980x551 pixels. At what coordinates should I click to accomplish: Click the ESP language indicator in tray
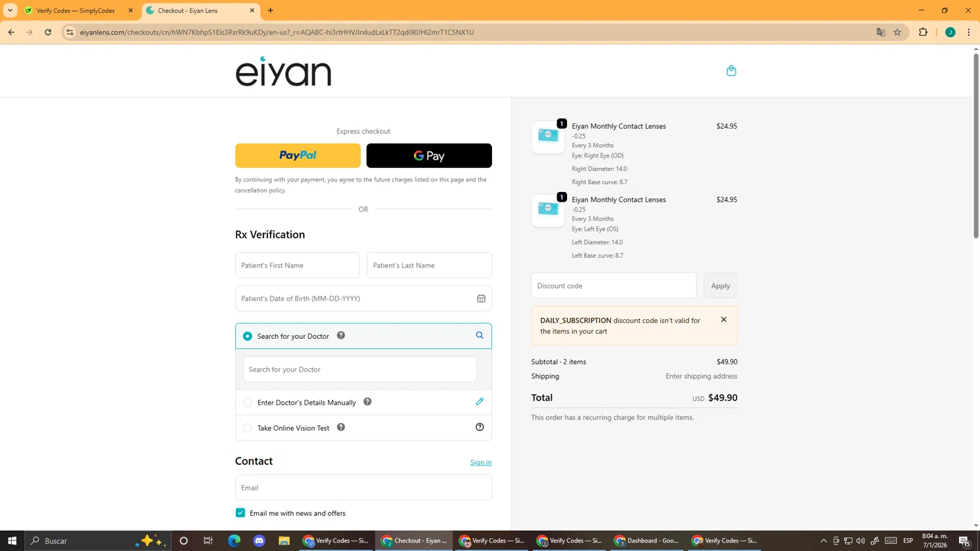908,541
